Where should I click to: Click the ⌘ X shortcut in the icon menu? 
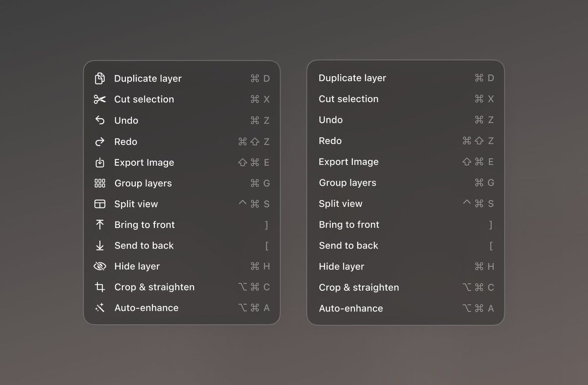[260, 100]
